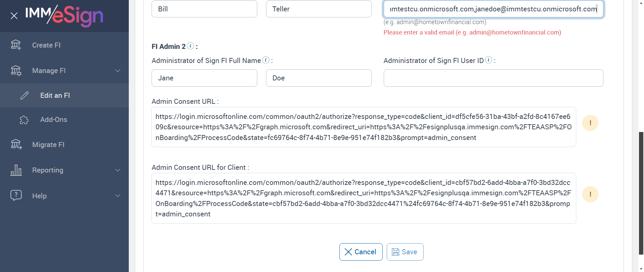644x272 pixels.
Task: Click the first name field containing Jane
Action: coord(204,78)
